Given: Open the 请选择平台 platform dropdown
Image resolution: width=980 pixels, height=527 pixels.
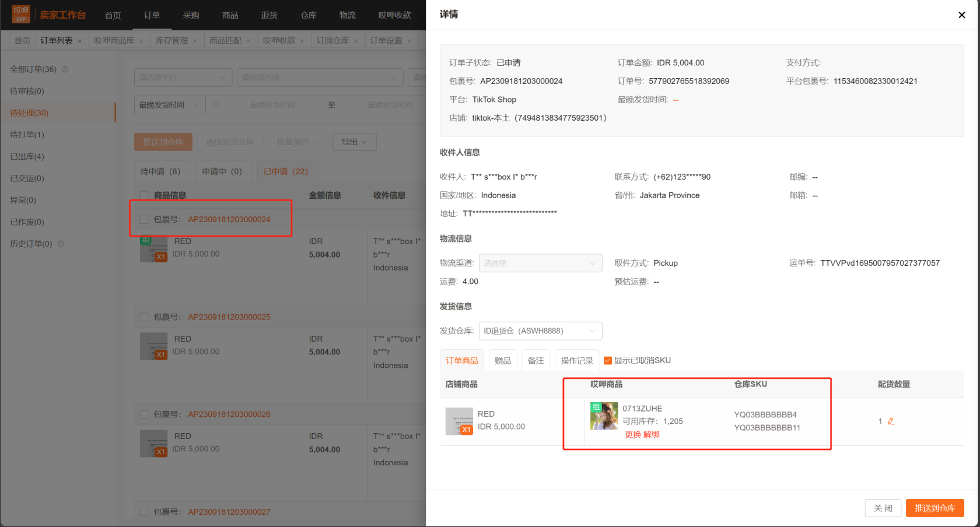Looking at the screenshot, I should (183, 78).
